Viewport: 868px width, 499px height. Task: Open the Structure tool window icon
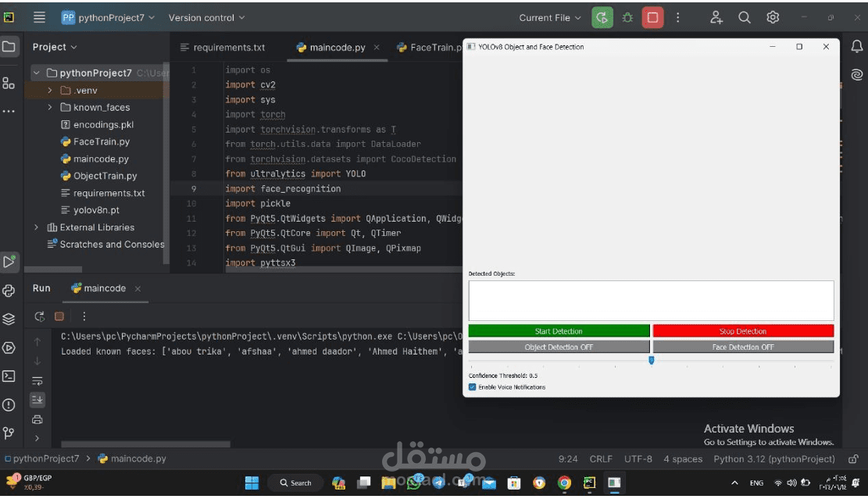(x=9, y=83)
